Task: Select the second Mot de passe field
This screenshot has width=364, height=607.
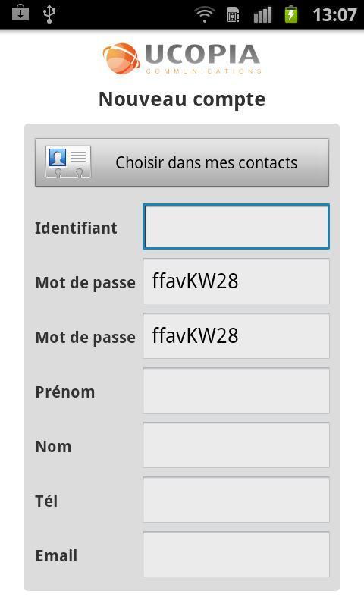Action: pyautogui.click(x=236, y=336)
